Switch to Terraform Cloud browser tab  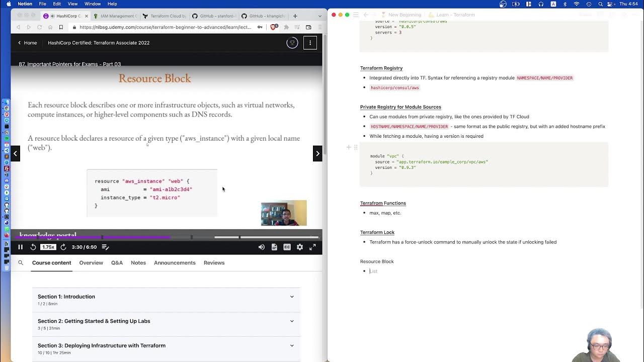[x=164, y=16]
